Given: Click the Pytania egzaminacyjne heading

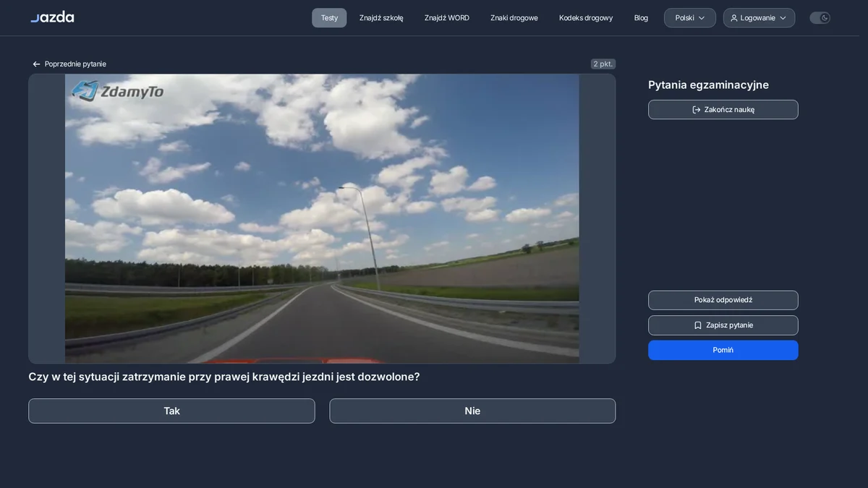Looking at the screenshot, I should pos(708,85).
